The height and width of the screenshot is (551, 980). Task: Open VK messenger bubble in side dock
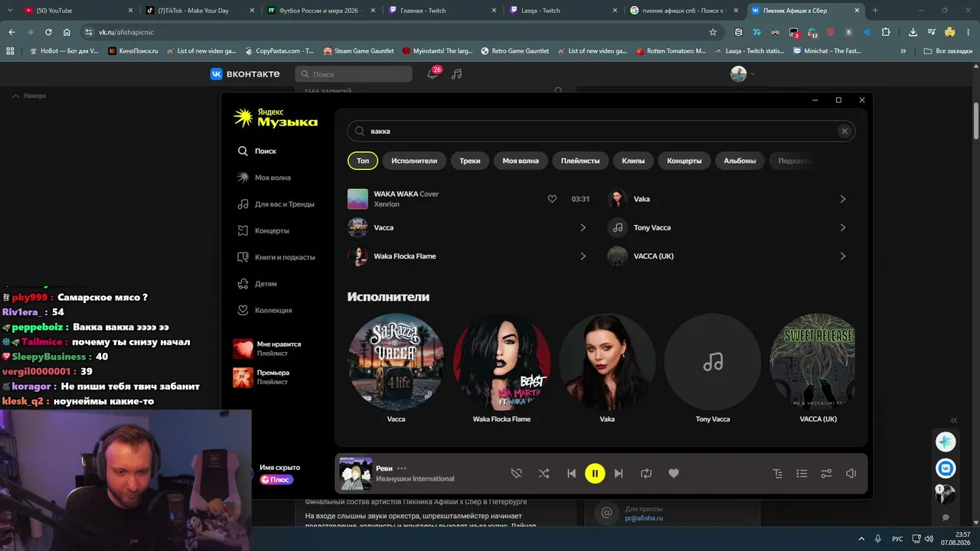(x=946, y=468)
